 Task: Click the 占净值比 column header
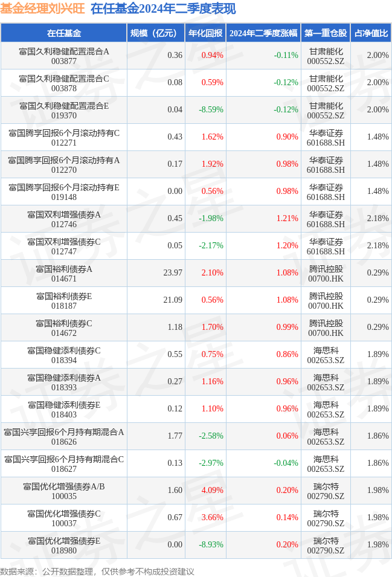(371, 33)
